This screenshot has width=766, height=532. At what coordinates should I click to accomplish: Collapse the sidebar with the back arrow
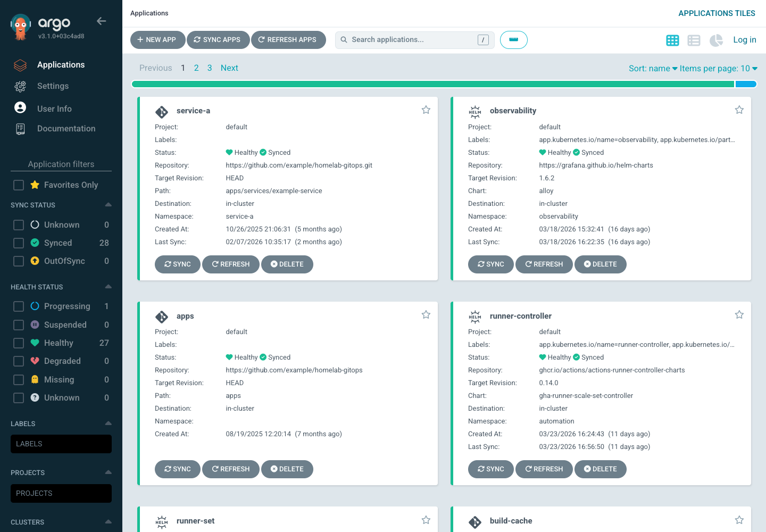click(102, 21)
